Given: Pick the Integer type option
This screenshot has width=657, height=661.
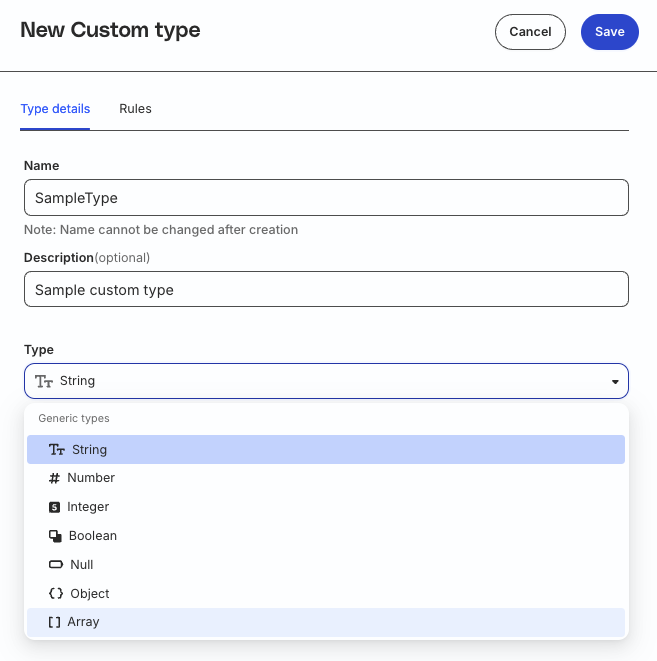Looking at the screenshot, I should 326,507.
